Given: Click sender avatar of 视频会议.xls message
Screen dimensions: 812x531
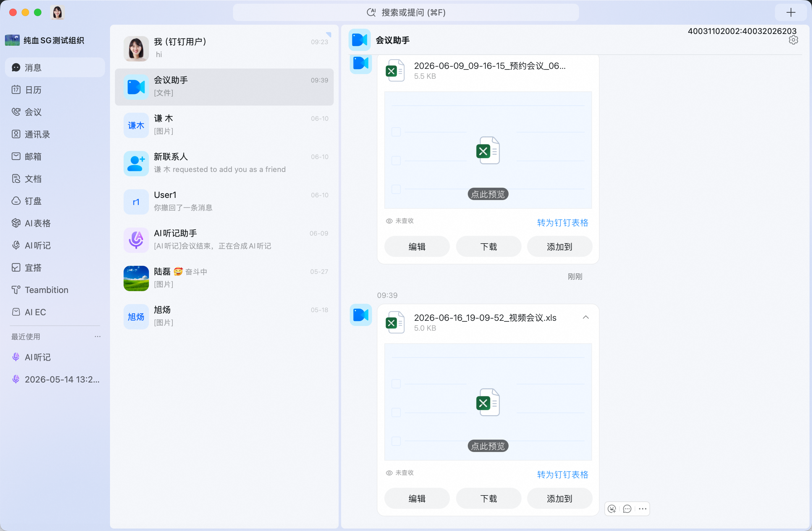Looking at the screenshot, I should tap(361, 315).
